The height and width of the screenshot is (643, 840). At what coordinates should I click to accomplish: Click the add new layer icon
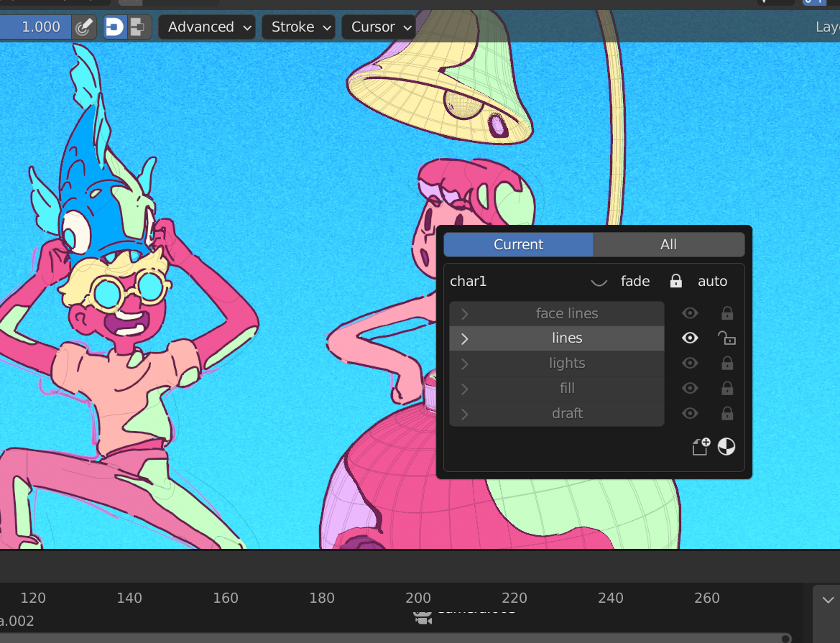[x=700, y=447]
